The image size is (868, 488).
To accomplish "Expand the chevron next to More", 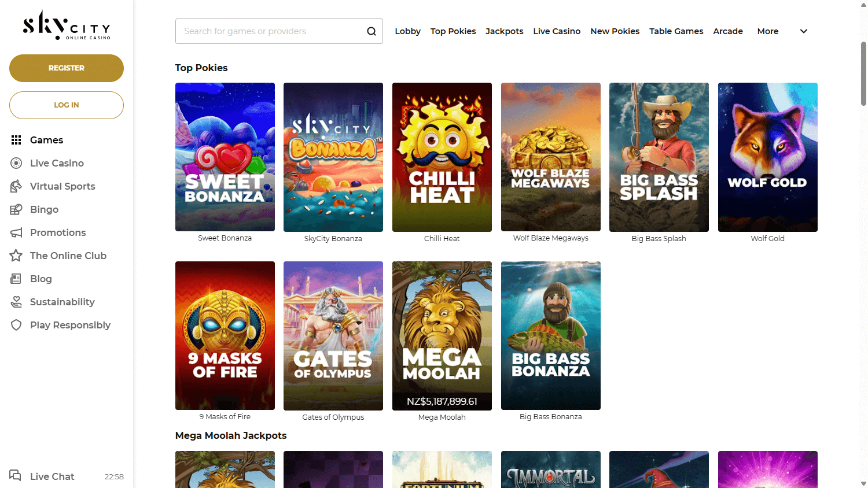I will 803,31.
